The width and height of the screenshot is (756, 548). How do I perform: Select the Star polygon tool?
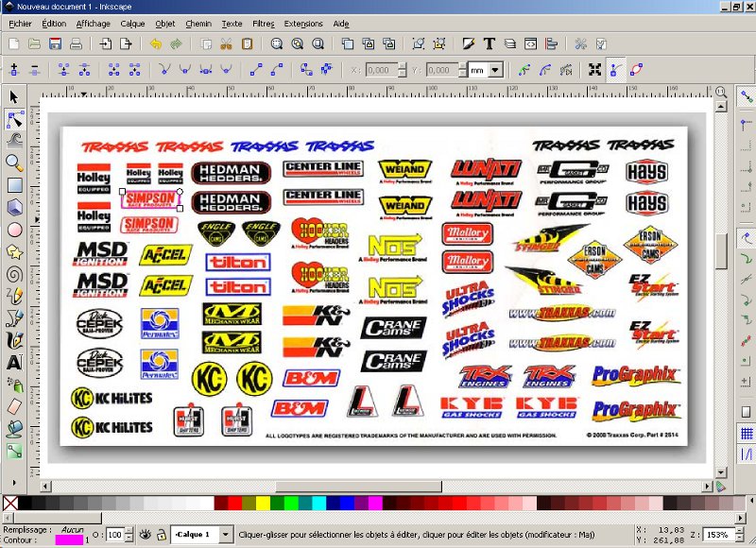[x=14, y=252]
